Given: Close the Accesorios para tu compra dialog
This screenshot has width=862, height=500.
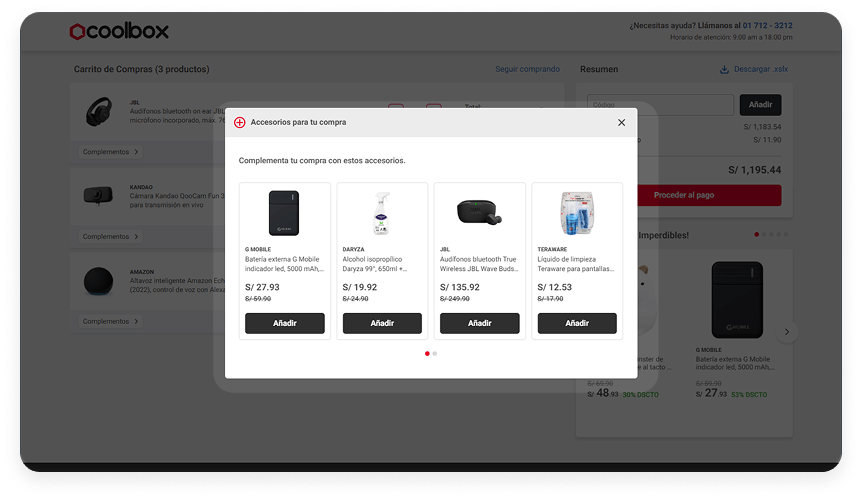Looking at the screenshot, I should coord(621,123).
